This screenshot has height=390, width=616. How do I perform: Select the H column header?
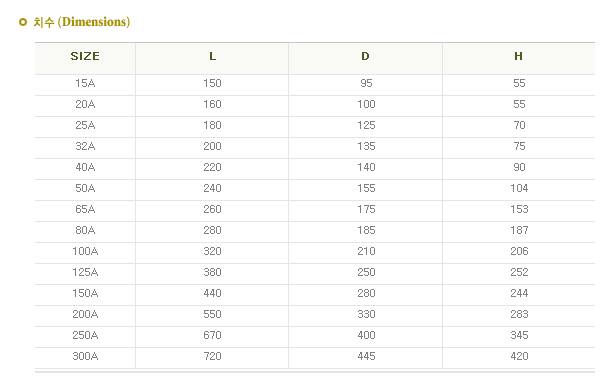519,56
